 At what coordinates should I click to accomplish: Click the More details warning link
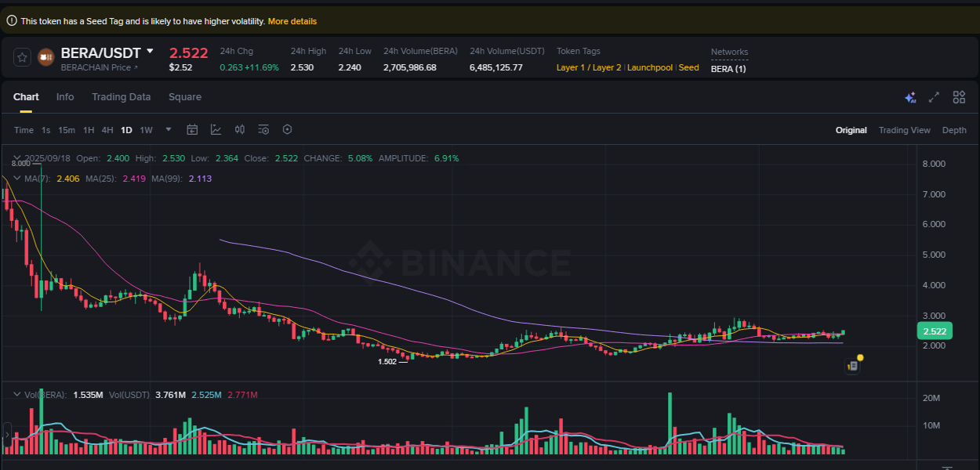(x=292, y=21)
